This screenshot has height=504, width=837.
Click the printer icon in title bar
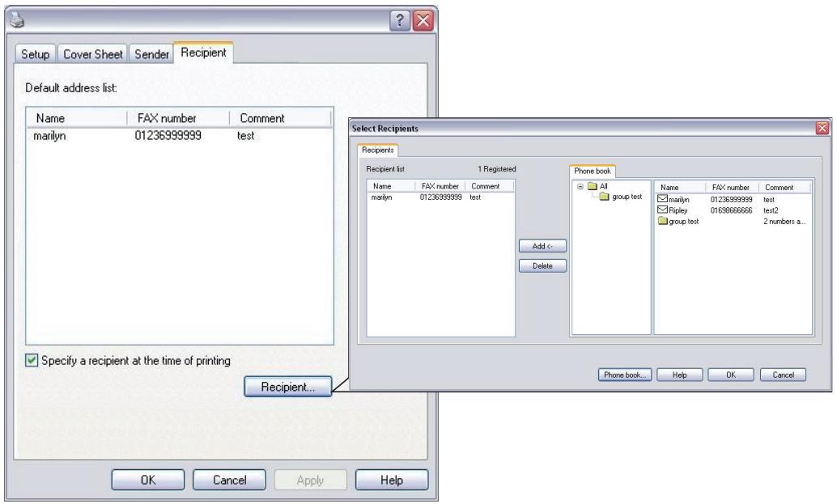click(18, 20)
